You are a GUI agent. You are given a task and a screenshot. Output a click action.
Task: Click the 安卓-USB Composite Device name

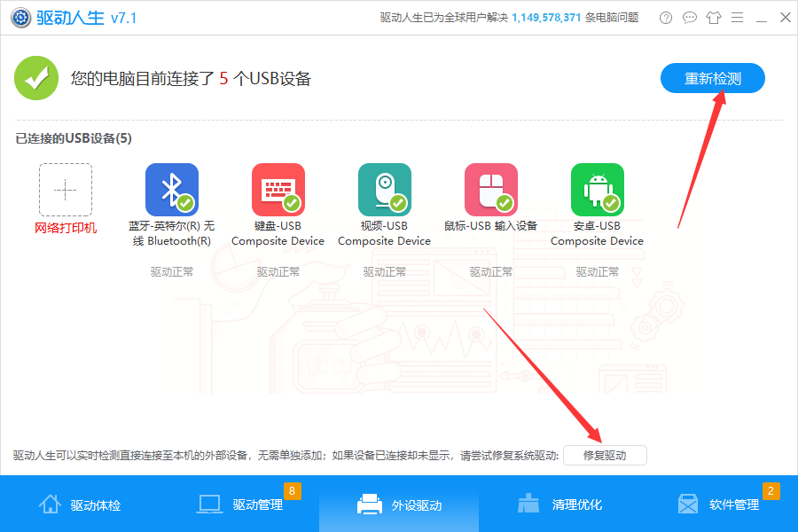(x=597, y=233)
